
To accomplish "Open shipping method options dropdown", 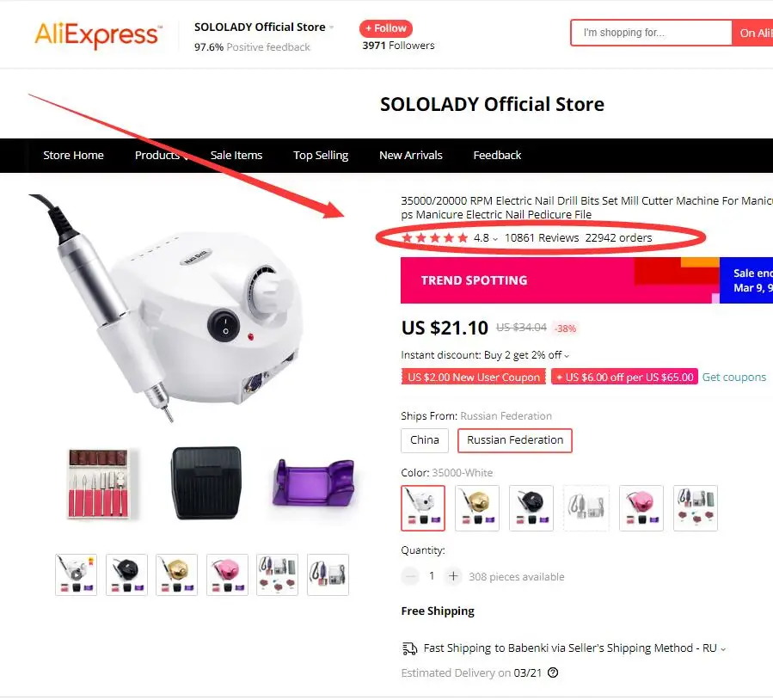I will [723, 649].
